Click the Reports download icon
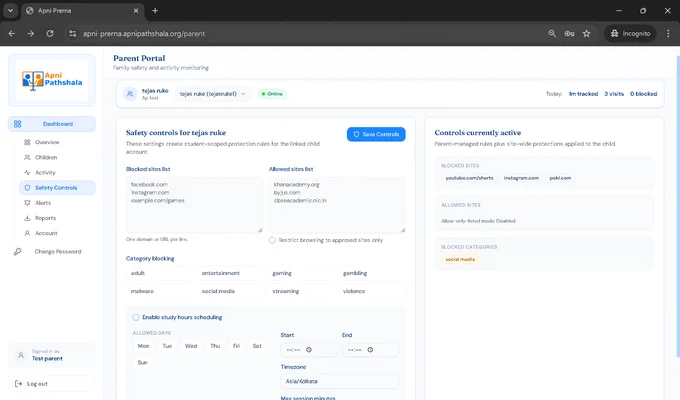The image size is (680, 400). click(x=27, y=218)
